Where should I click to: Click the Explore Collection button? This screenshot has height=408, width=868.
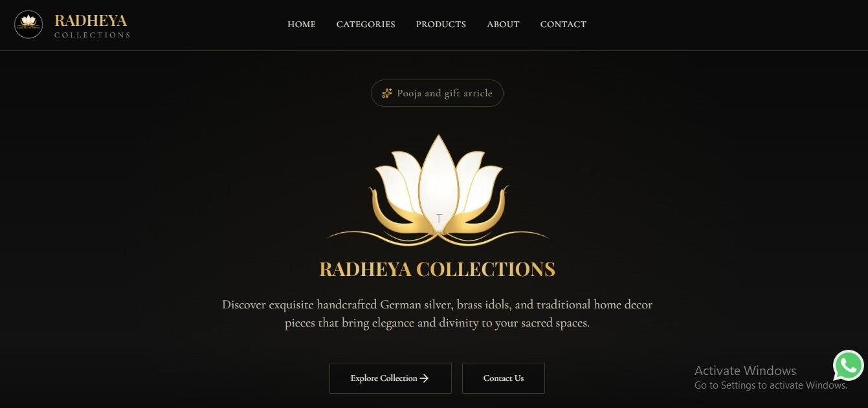point(390,378)
